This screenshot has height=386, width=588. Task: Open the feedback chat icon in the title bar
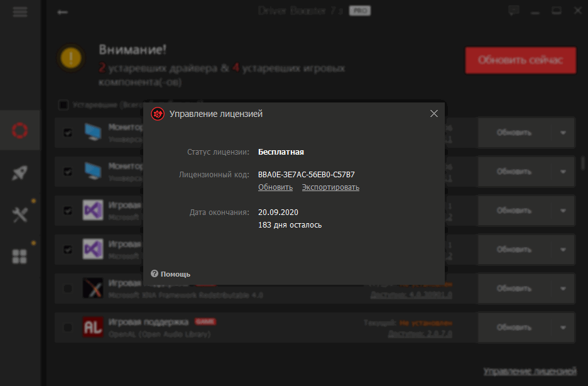point(514,11)
